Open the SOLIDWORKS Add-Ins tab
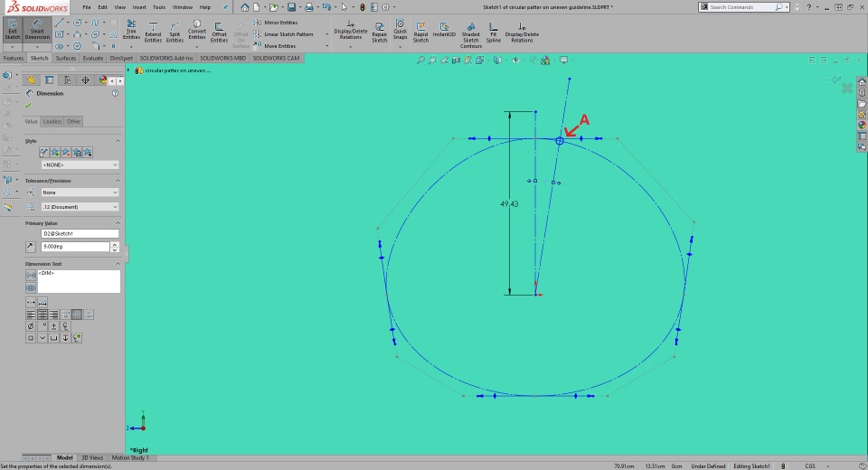 coord(166,58)
